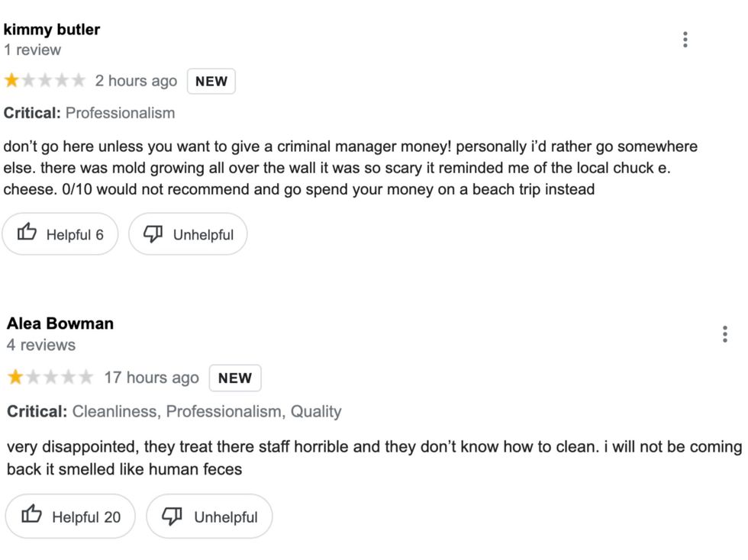Mark kimmy butler's review as Unhelpful
This screenshot has width=748, height=560.
[x=188, y=234]
